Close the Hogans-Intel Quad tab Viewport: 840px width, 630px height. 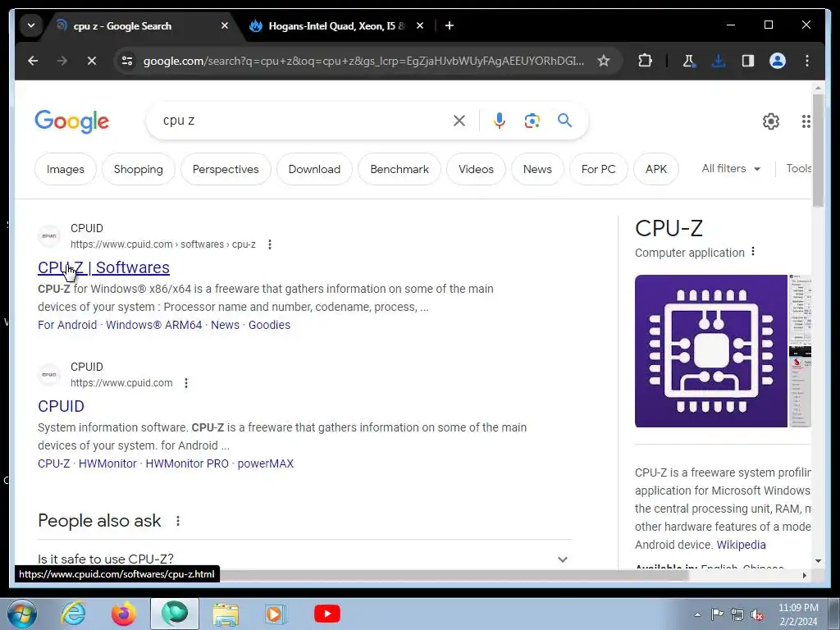point(420,25)
